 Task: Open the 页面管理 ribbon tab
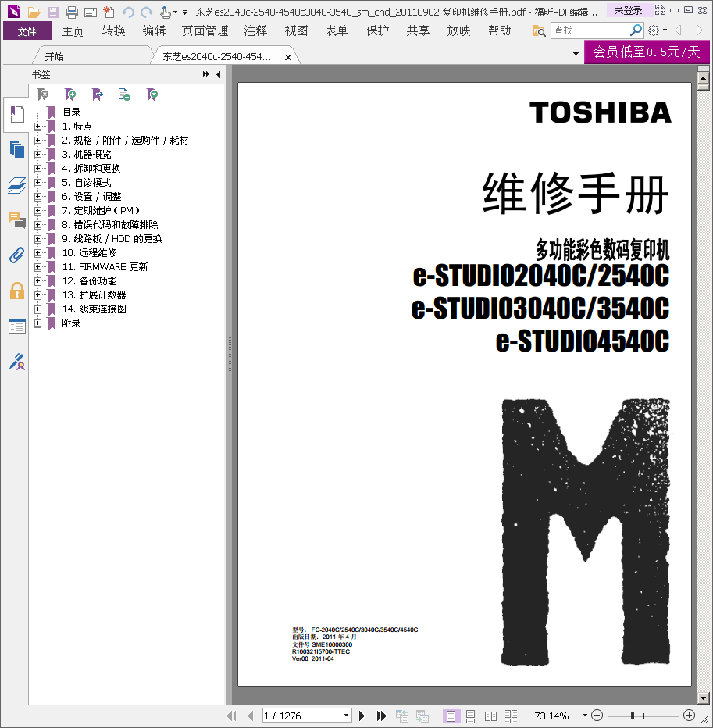click(x=205, y=31)
